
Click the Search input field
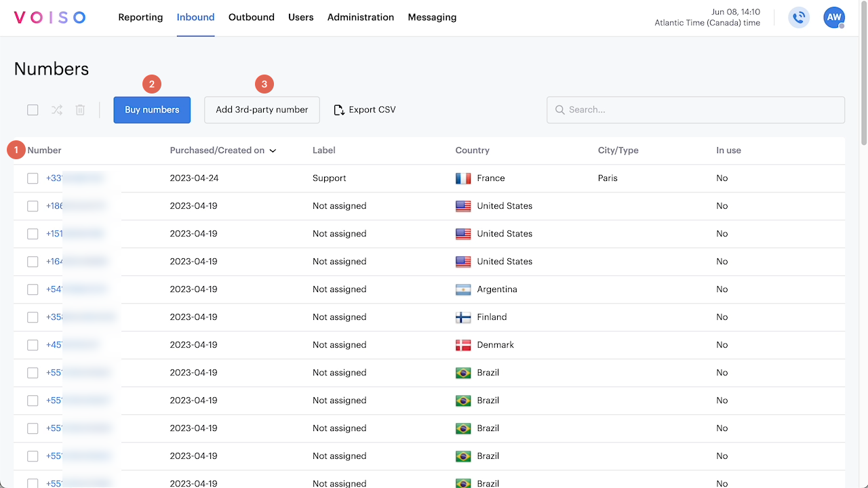pyautogui.click(x=696, y=110)
